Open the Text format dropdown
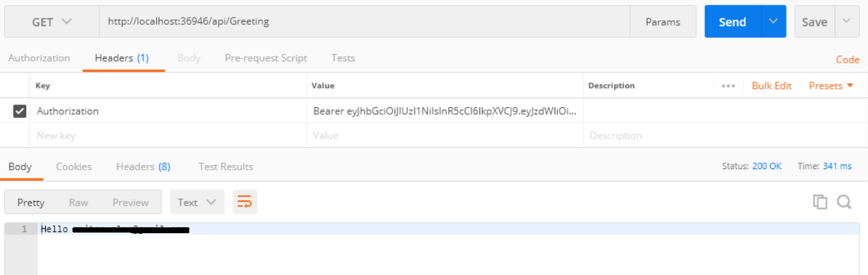The image size is (868, 275). click(197, 202)
